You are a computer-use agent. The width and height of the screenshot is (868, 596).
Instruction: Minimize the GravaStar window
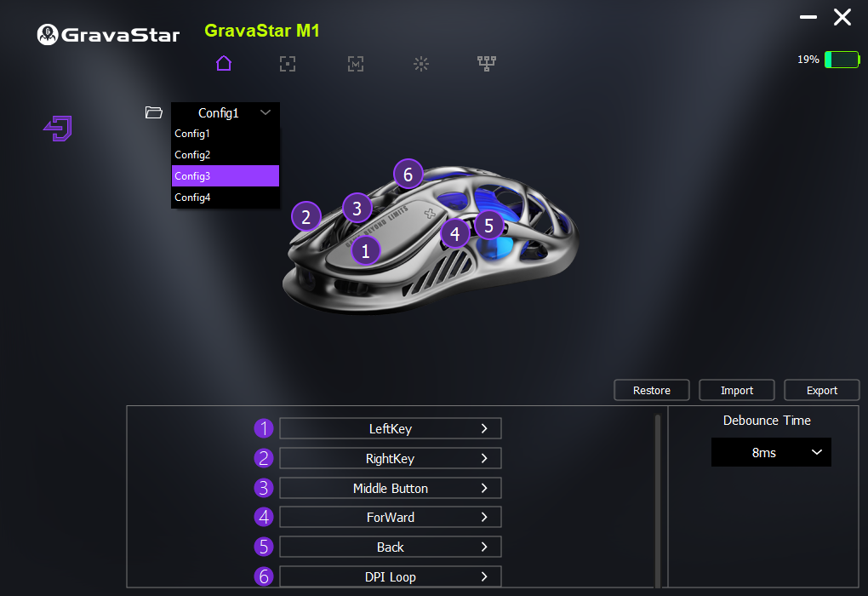tap(808, 17)
